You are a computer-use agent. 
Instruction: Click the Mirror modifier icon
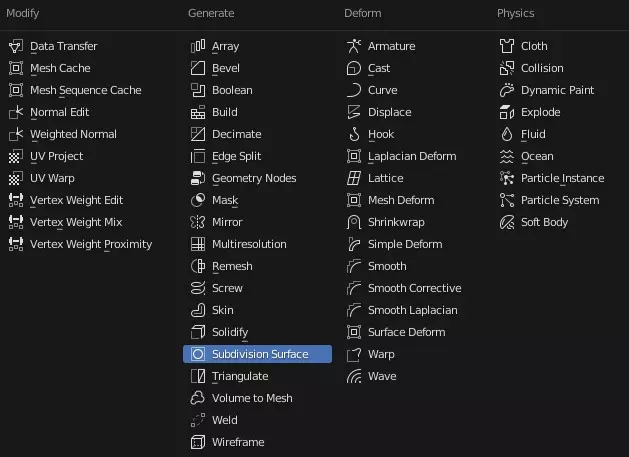pyautogui.click(x=198, y=222)
